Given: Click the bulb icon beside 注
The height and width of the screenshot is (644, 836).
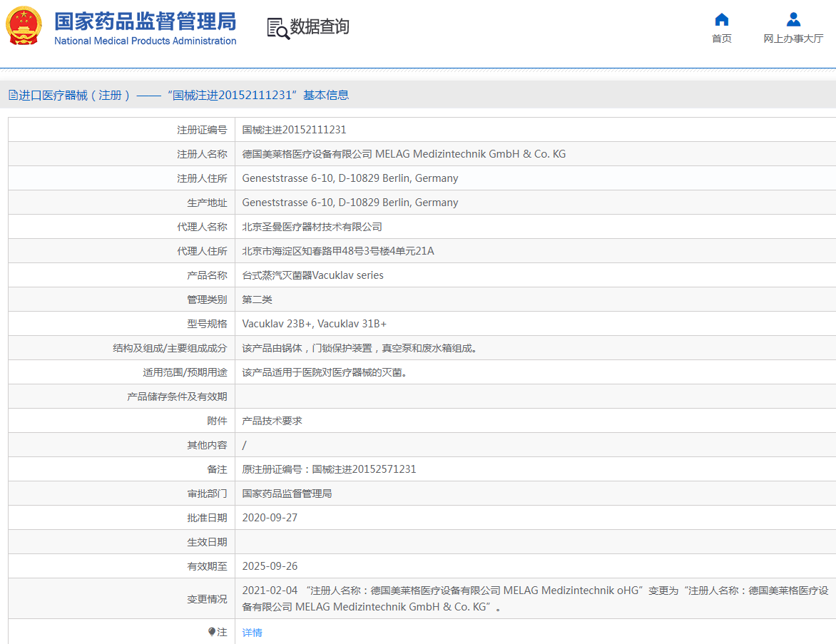Looking at the screenshot, I should click(x=212, y=632).
